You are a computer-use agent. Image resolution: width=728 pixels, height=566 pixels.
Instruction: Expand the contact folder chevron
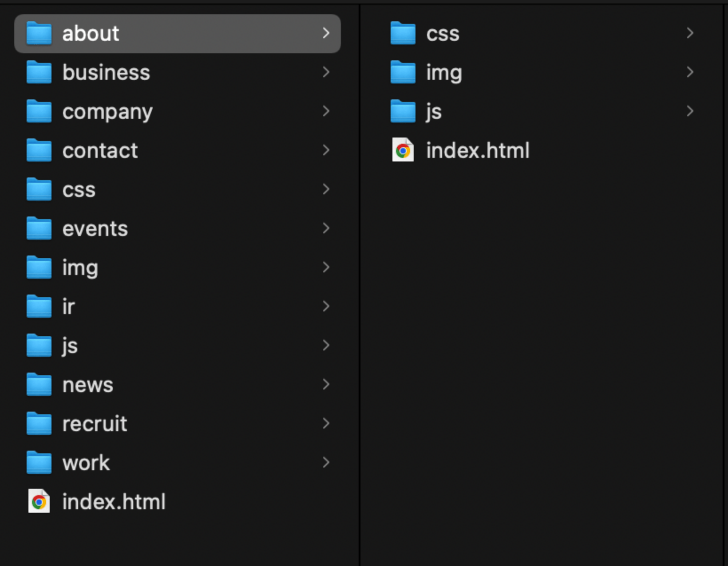pos(326,150)
